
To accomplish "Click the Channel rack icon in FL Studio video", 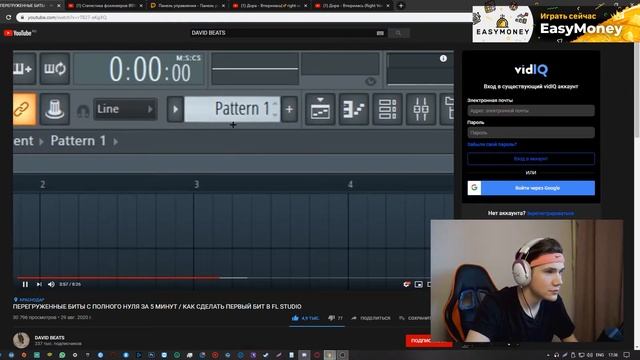I will [387, 109].
